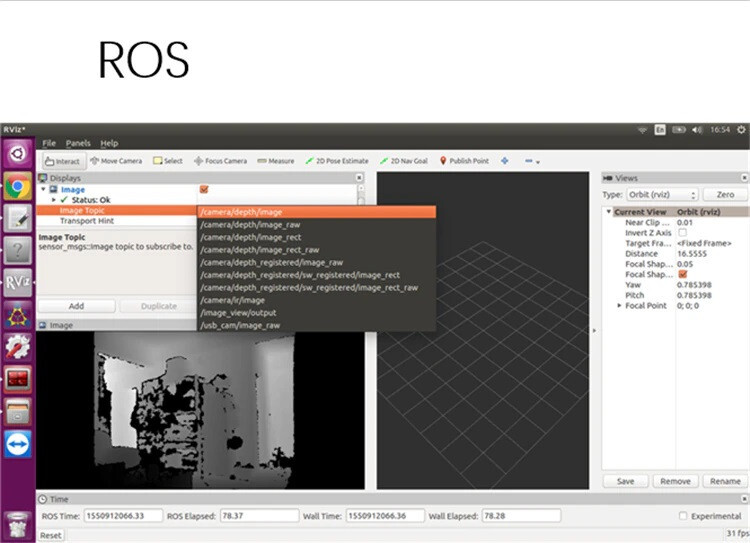Activate the Select tool
Screen dimensions: 750x543
click(168, 161)
